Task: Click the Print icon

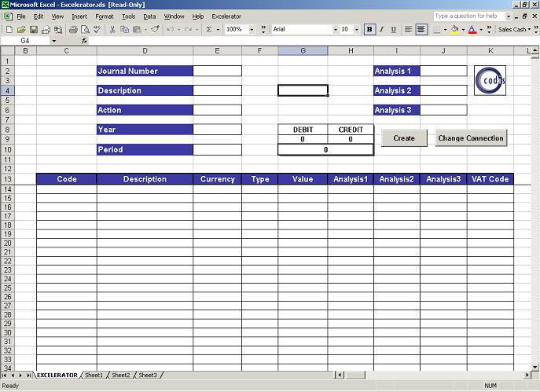Action: coord(73,30)
